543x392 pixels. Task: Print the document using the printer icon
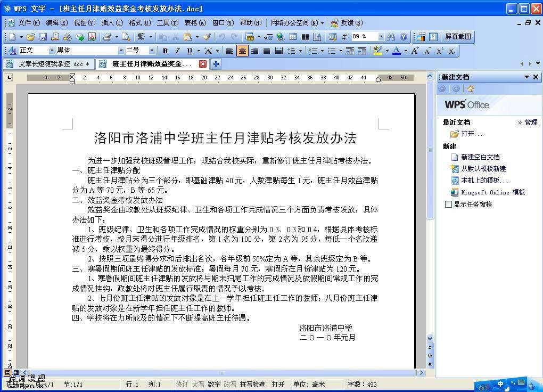tap(108, 37)
